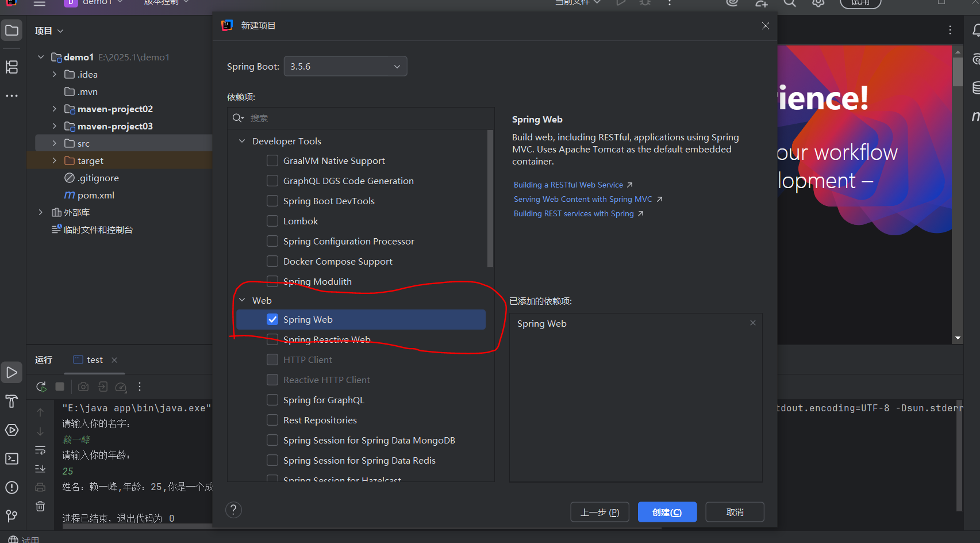Expand the target folder
Image resolution: width=980 pixels, height=543 pixels.
[x=55, y=160]
